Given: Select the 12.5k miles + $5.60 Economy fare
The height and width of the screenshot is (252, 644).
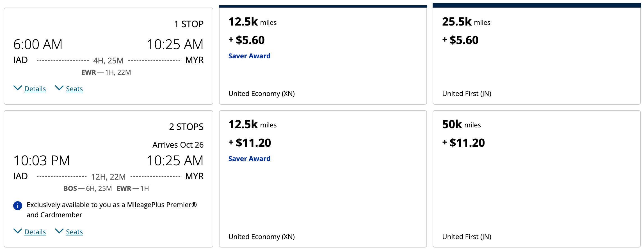Looking at the screenshot, I should coord(323,73).
